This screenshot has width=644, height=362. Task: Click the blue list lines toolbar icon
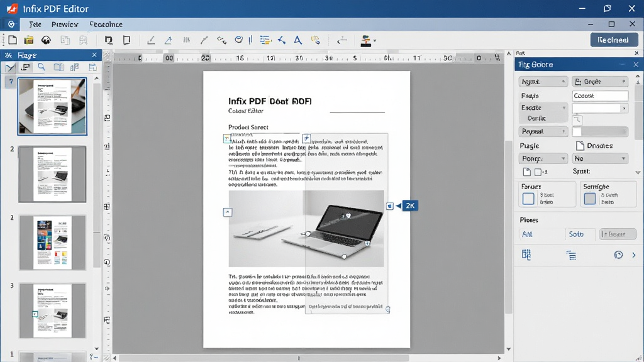coord(266,40)
